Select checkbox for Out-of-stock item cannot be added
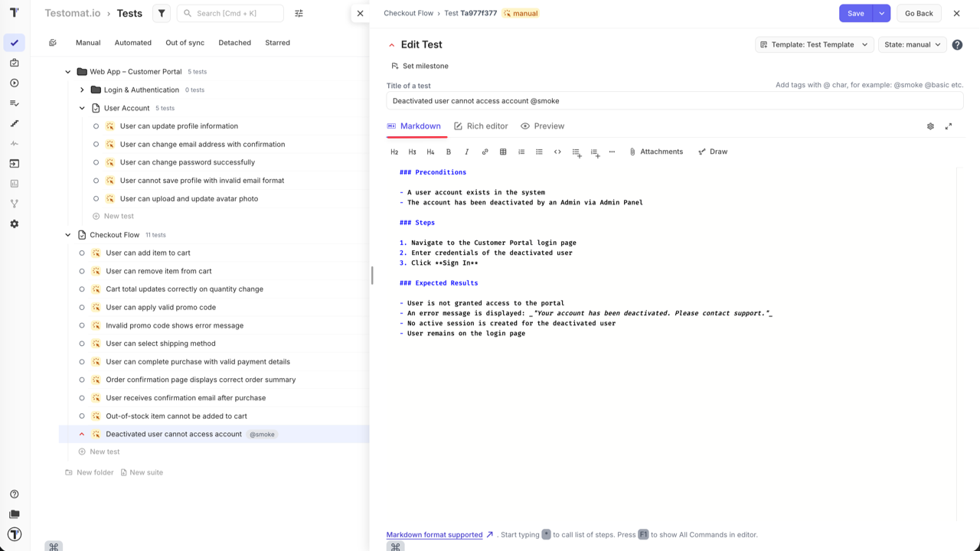Screen dimensions: 980x551 click(82, 416)
